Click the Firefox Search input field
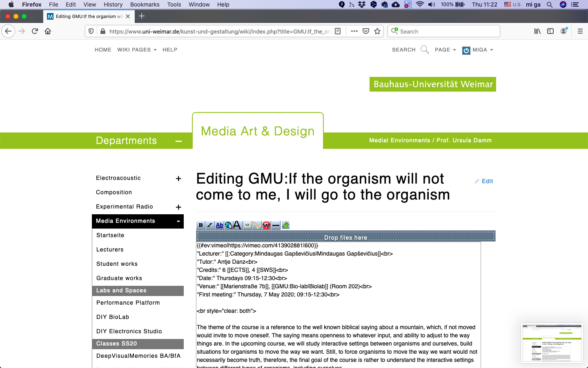This screenshot has height=368, width=588. click(444, 31)
